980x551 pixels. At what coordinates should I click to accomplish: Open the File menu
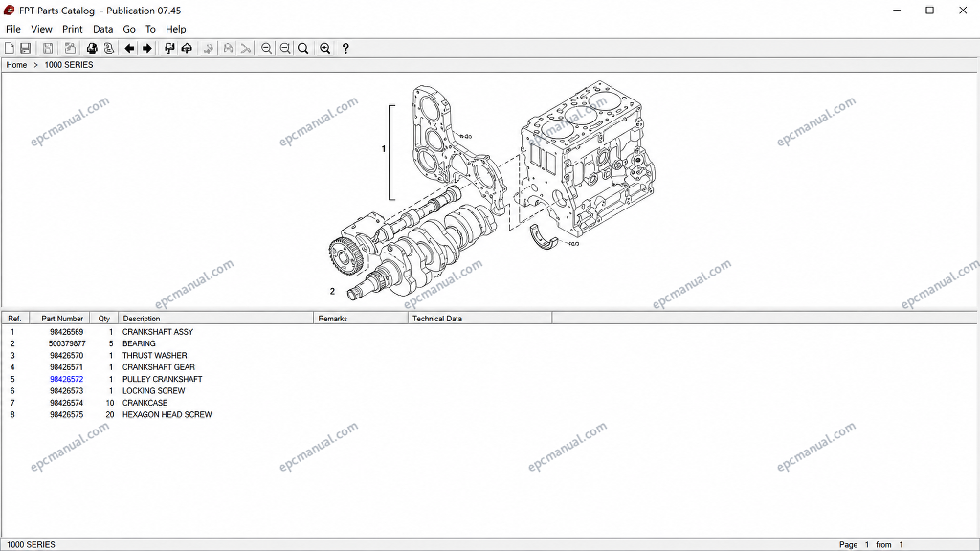point(13,29)
